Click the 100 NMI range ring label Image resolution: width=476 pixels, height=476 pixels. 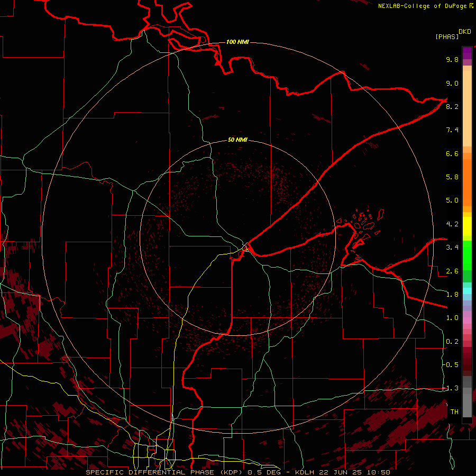[237, 42]
